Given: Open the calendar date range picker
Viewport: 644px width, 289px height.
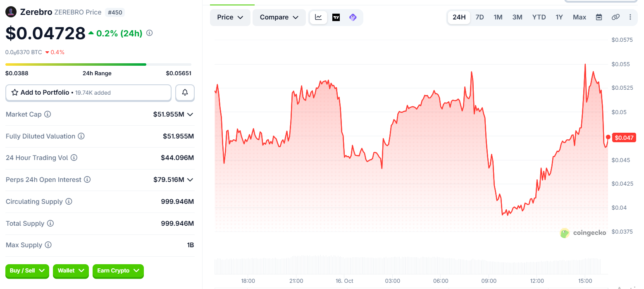Looking at the screenshot, I should point(599,17).
